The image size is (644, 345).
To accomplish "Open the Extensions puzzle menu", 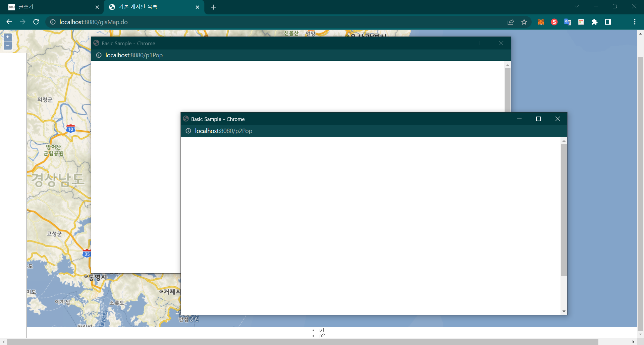I will [594, 22].
